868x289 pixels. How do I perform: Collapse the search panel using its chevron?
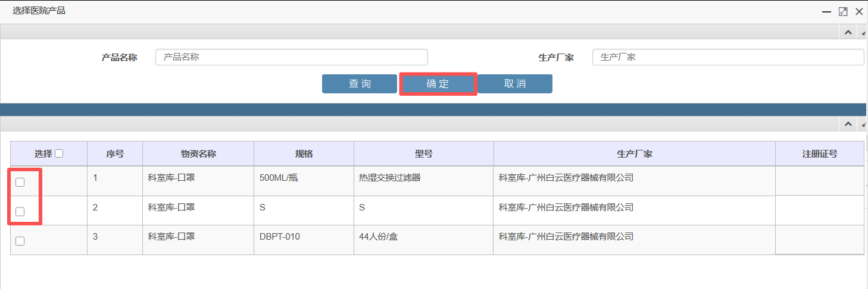point(848,33)
